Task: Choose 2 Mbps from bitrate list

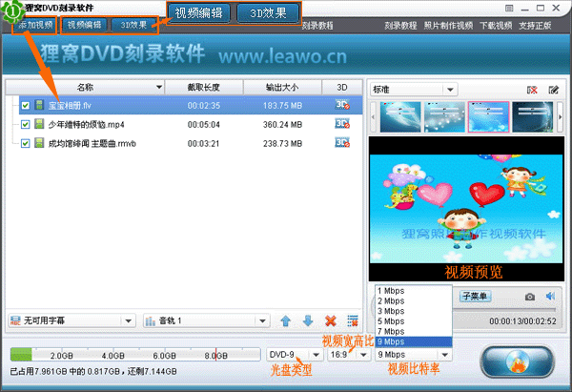Action: coord(414,301)
